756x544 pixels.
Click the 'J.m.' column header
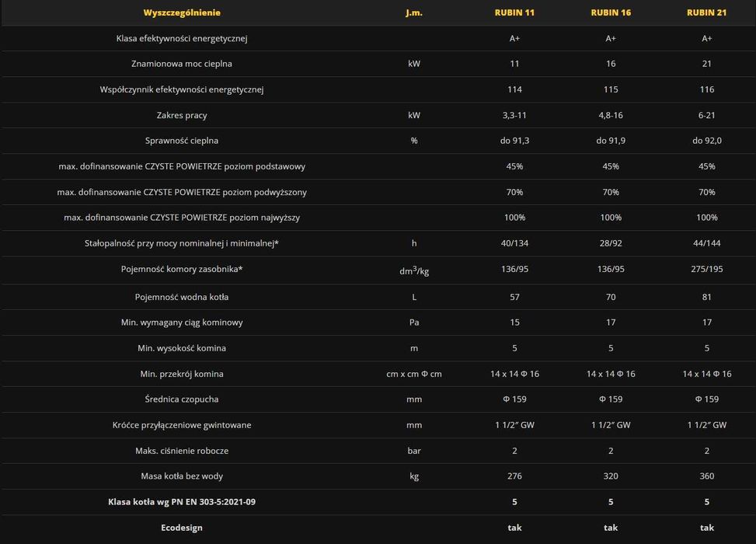413,12
